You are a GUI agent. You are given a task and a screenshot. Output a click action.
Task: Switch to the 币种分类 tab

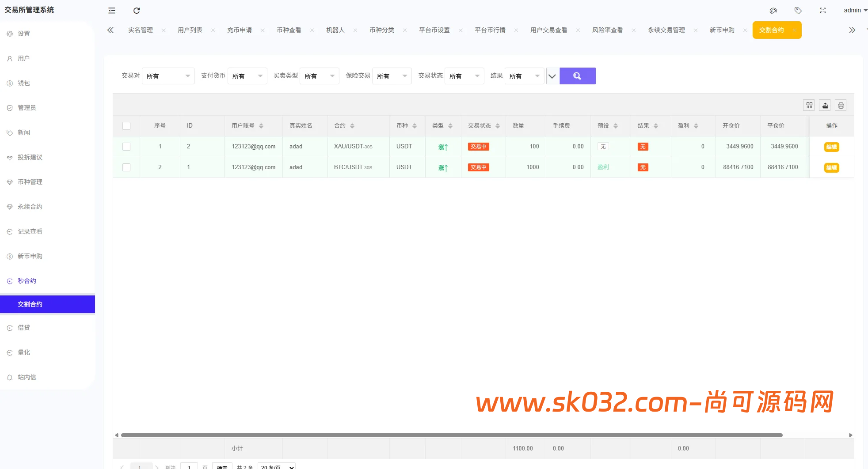[x=382, y=30]
